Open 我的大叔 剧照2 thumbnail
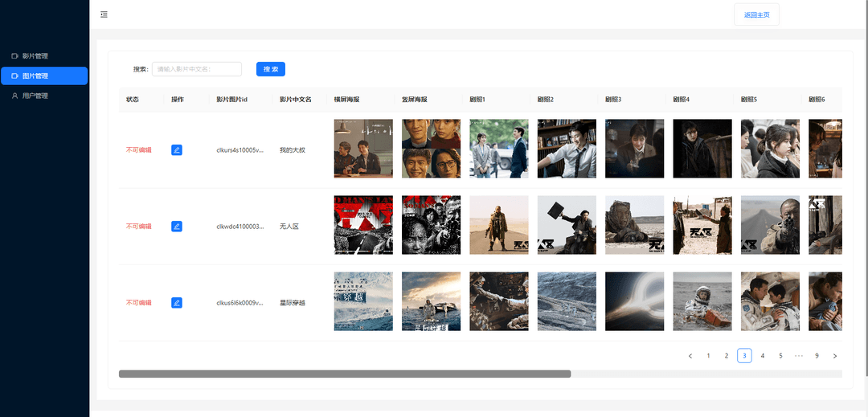Image resolution: width=868 pixels, height=417 pixels. click(x=567, y=149)
